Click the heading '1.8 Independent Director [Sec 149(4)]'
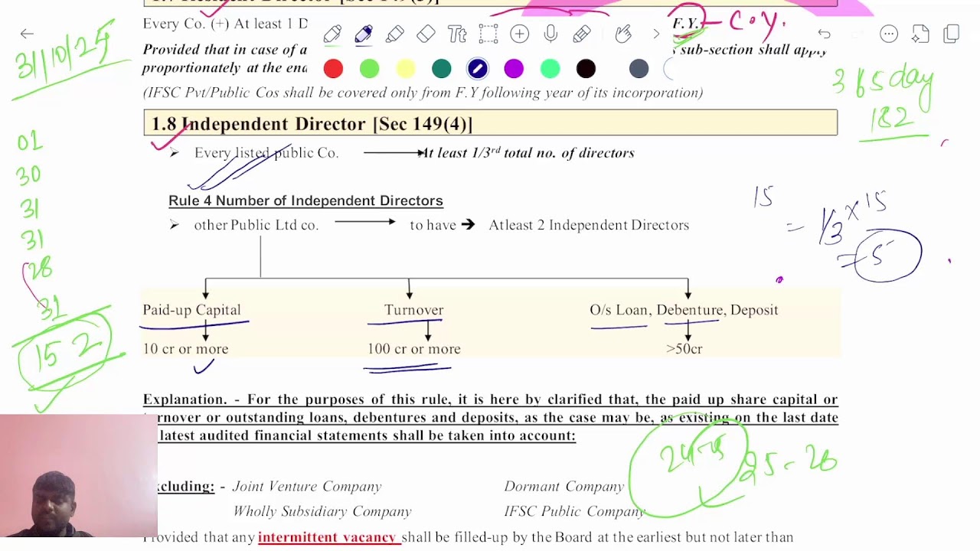This screenshot has width=980, height=551. [312, 123]
